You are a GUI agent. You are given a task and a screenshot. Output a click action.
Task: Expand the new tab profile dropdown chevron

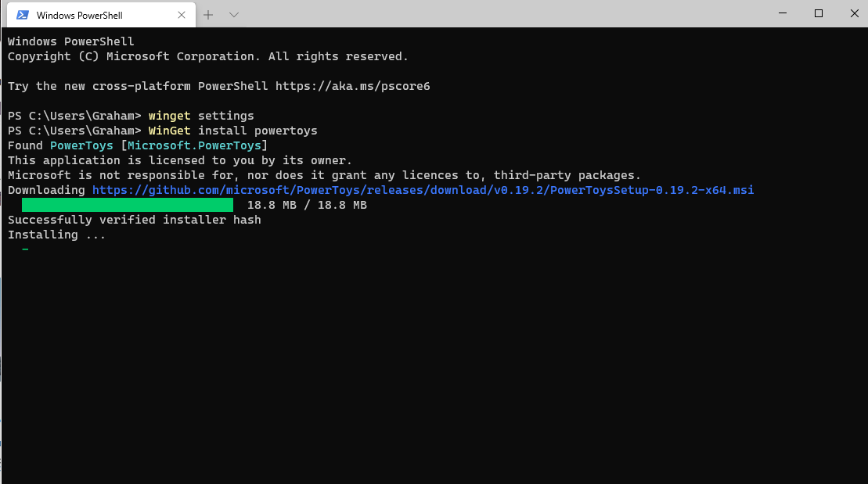click(233, 15)
